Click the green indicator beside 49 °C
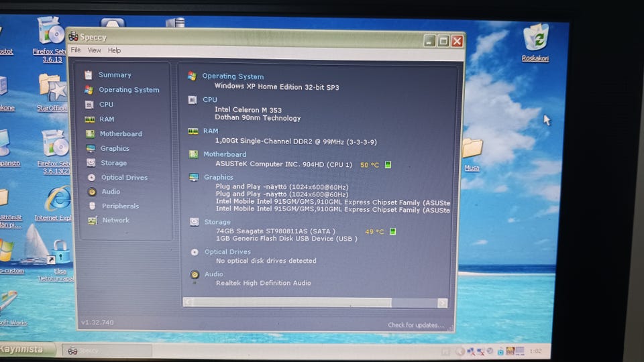This screenshot has width=644, height=362. (x=392, y=231)
